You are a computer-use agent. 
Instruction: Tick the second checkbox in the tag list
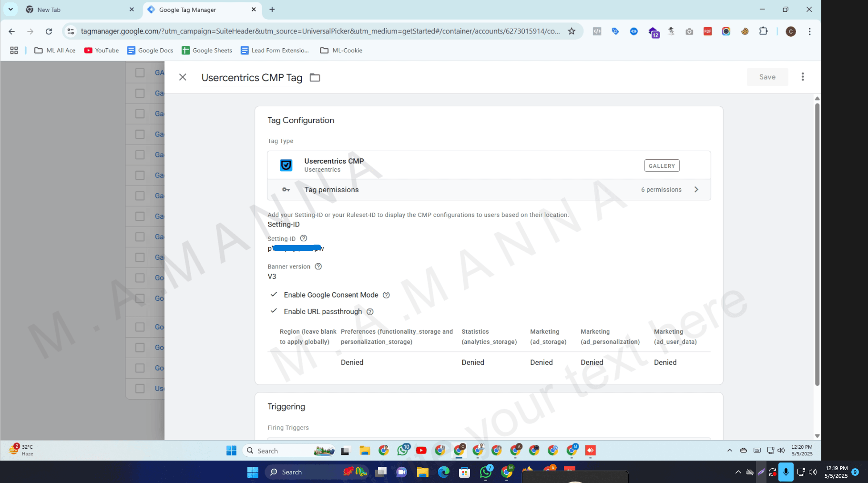tap(140, 93)
